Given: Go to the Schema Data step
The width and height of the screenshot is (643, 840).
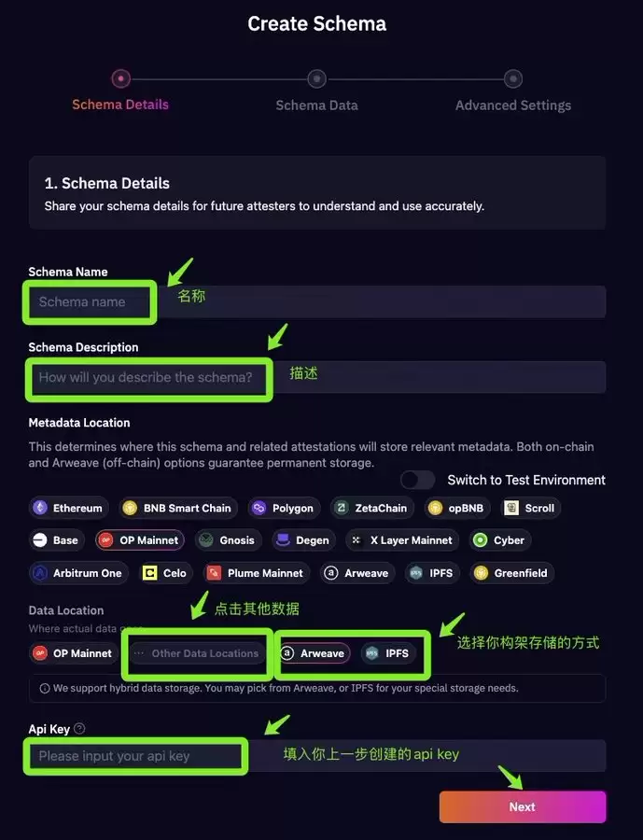Looking at the screenshot, I should [316, 79].
